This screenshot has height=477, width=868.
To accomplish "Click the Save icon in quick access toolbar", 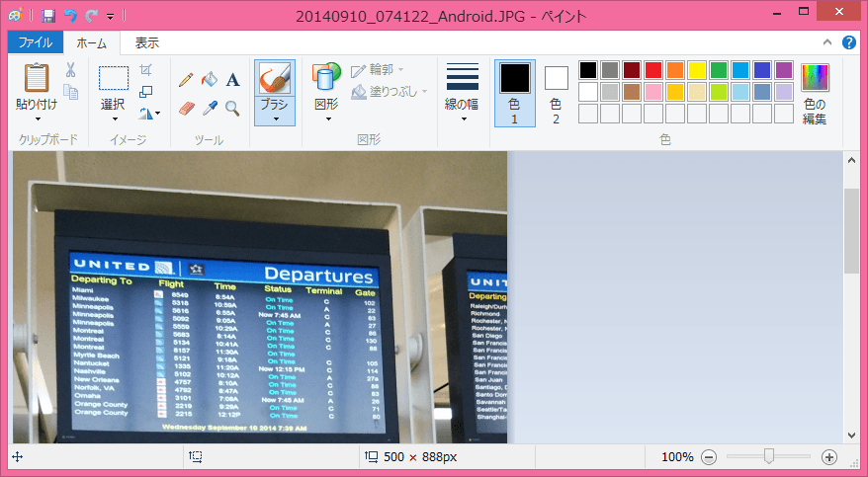I will pyautogui.click(x=48, y=16).
